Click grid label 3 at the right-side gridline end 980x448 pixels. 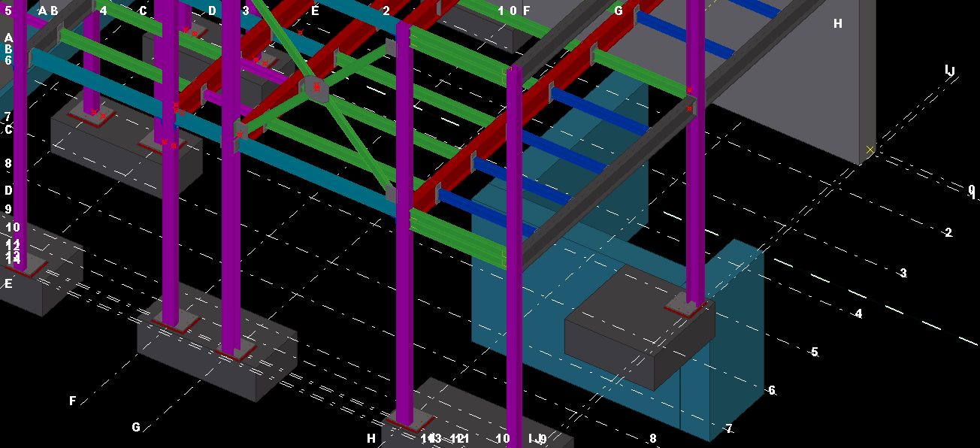903,274
